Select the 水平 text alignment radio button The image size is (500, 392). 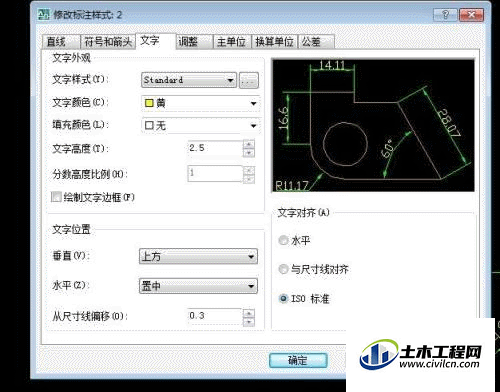[283, 240]
